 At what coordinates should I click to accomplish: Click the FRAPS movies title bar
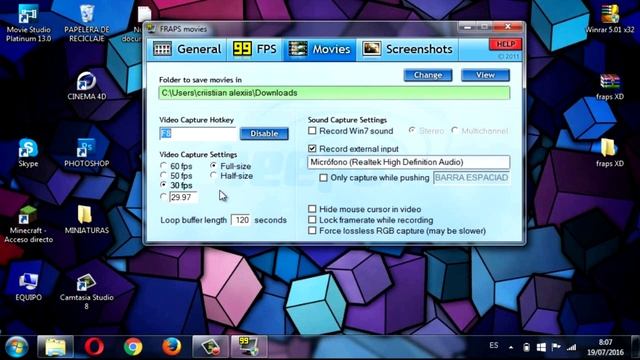pyautogui.click(x=302, y=29)
